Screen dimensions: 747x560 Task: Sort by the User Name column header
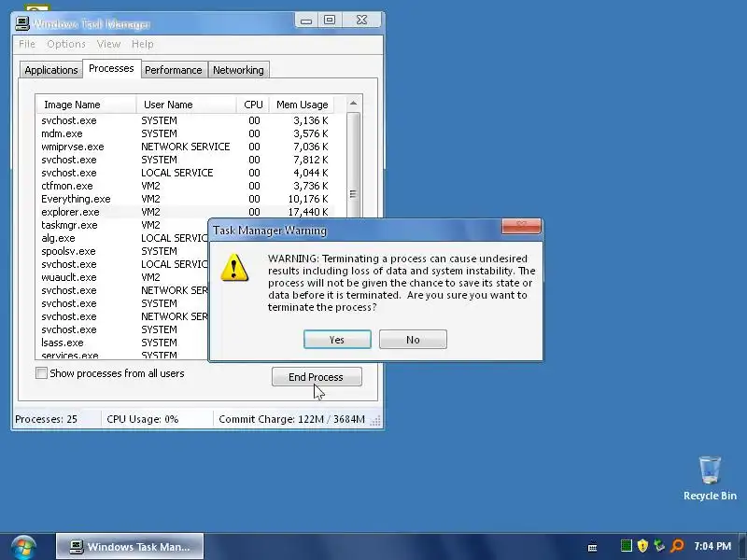[186, 105]
